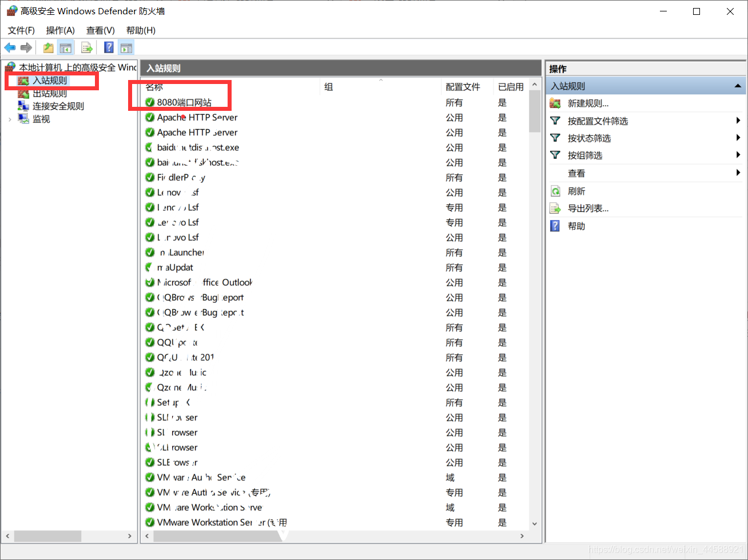Click the tree pane horizontal scrollbar right arrow
Viewport: 748px width, 560px height.
coord(130,536)
